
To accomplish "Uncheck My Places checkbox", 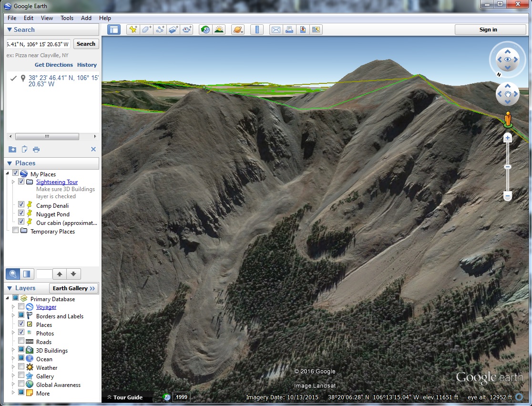I will [x=15, y=173].
